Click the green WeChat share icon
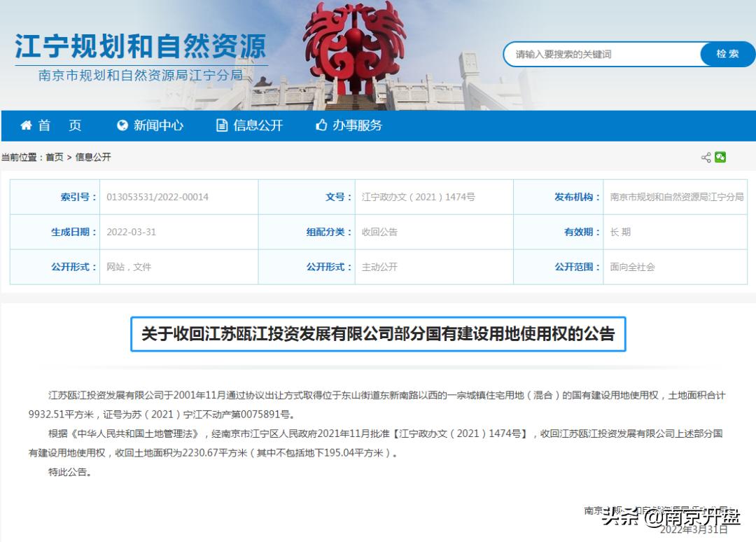The height and width of the screenshot is (542, 756). point(721,157)
